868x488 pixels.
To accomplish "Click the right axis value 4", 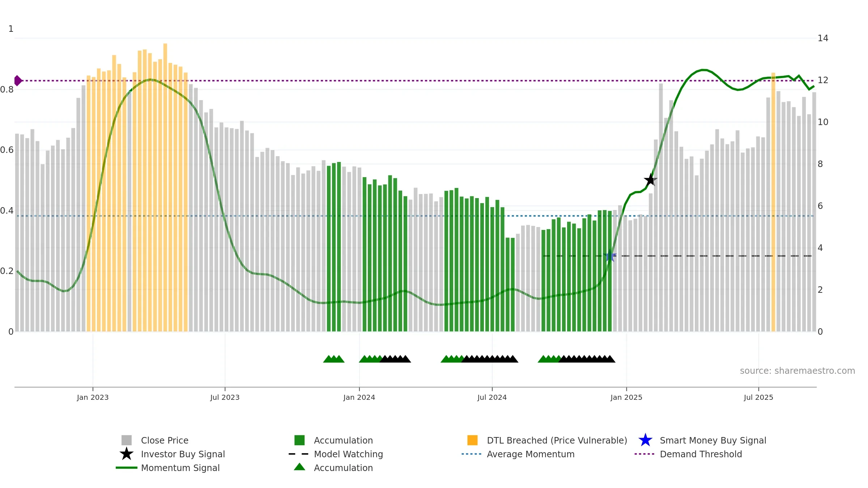I will coord(820,248).
